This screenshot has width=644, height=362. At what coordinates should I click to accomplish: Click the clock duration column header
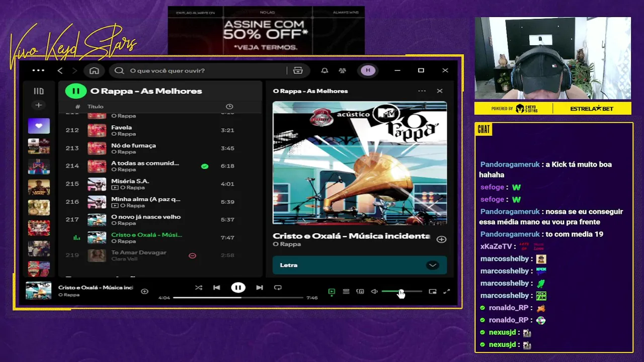229,107
